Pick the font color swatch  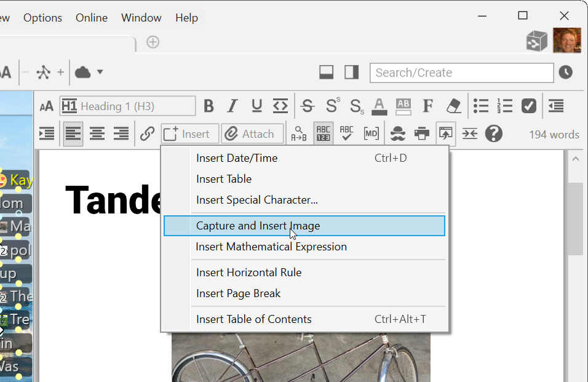(379, 106)
